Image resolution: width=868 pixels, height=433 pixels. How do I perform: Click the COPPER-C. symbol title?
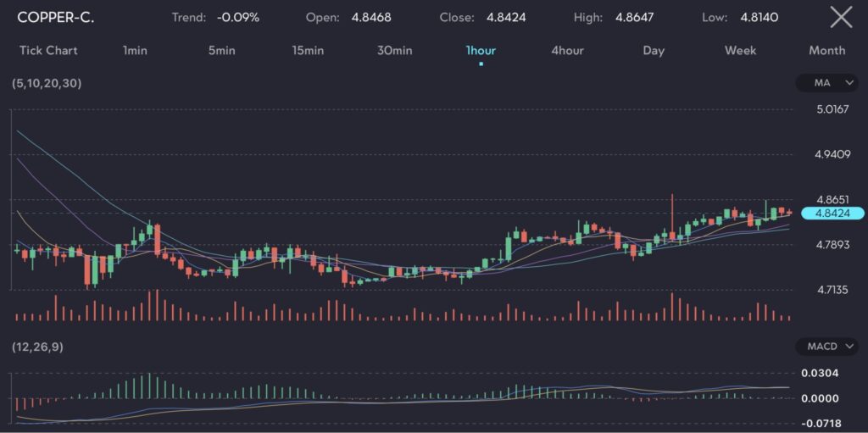click(56, 18)
